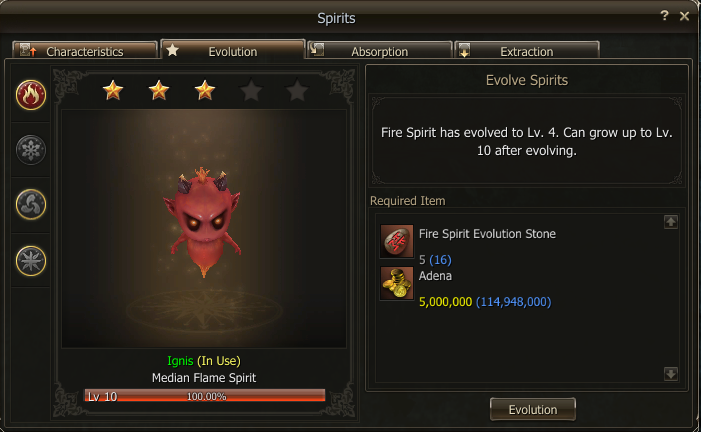Click the Adena gold coins icon
Viewport: 701px width, 432px height.
coord(397,283)
